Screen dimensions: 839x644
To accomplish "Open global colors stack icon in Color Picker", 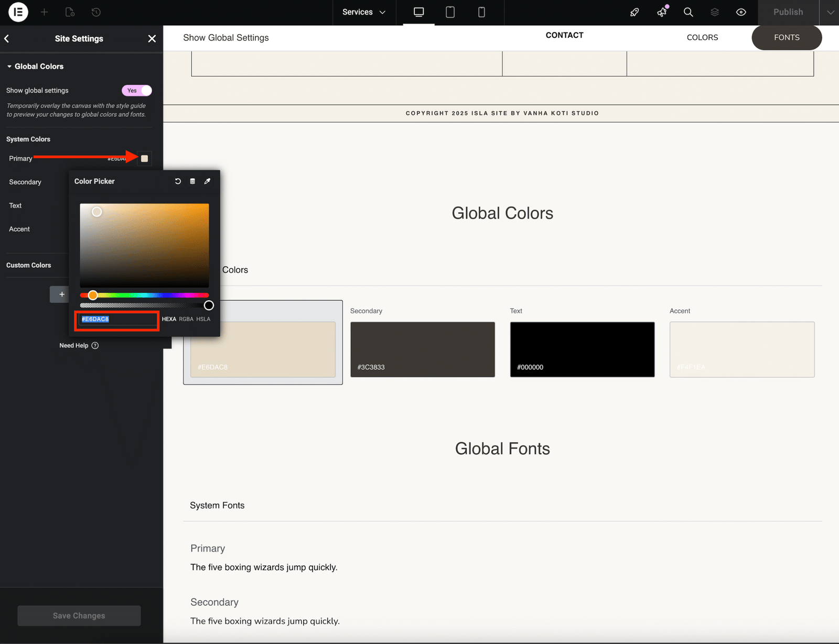I will tap(192, 181).
